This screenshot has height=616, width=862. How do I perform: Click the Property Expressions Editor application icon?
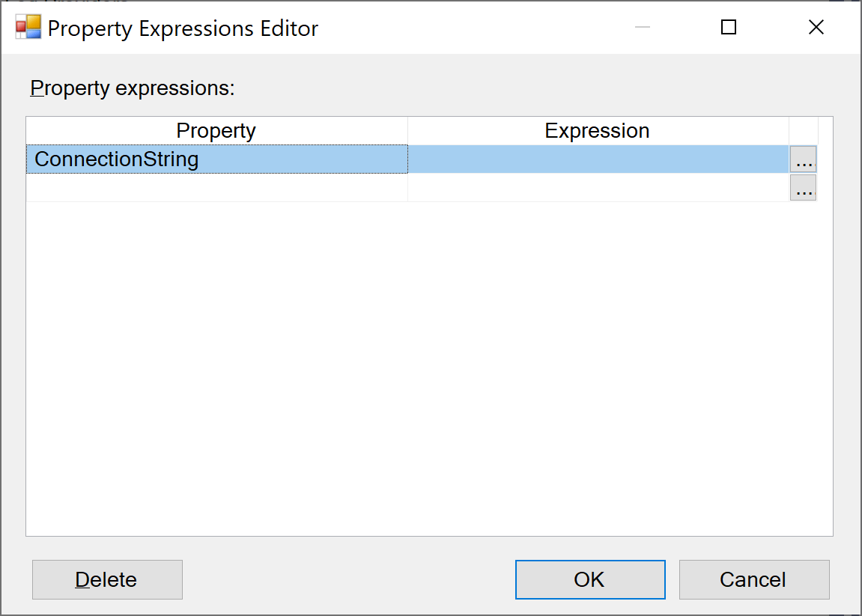(26, 27)
